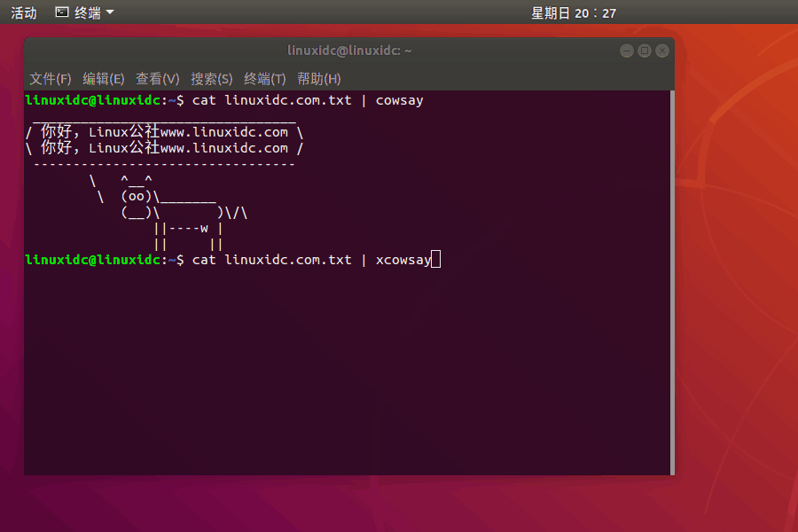
Task: Click the xcowsay command text
Action: (x=403, y=260)
